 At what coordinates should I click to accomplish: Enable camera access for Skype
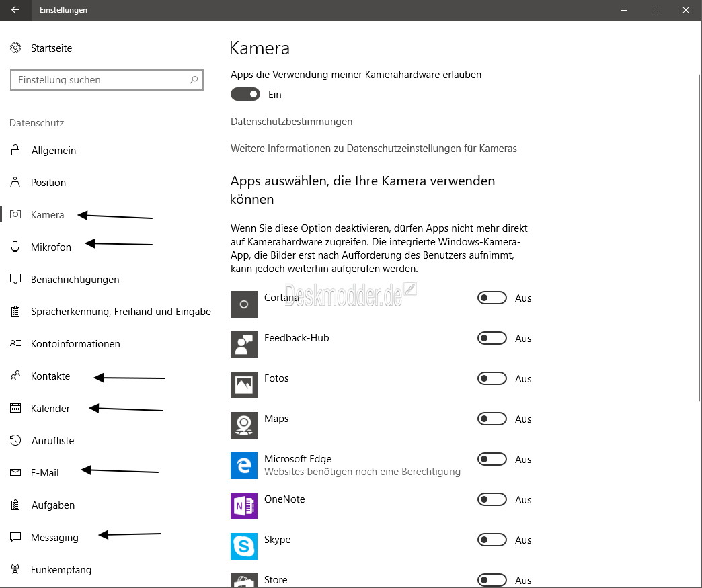pyautogui.click(x=492, y=540)
